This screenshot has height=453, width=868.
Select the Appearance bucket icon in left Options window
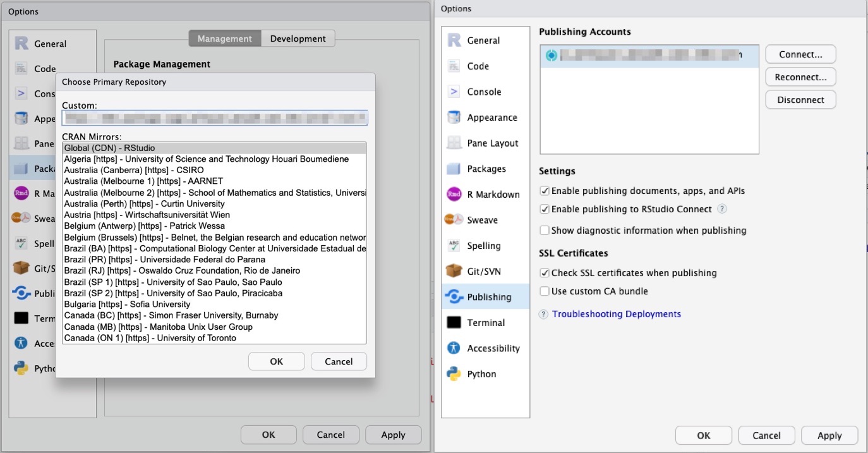tap(21, 119)
